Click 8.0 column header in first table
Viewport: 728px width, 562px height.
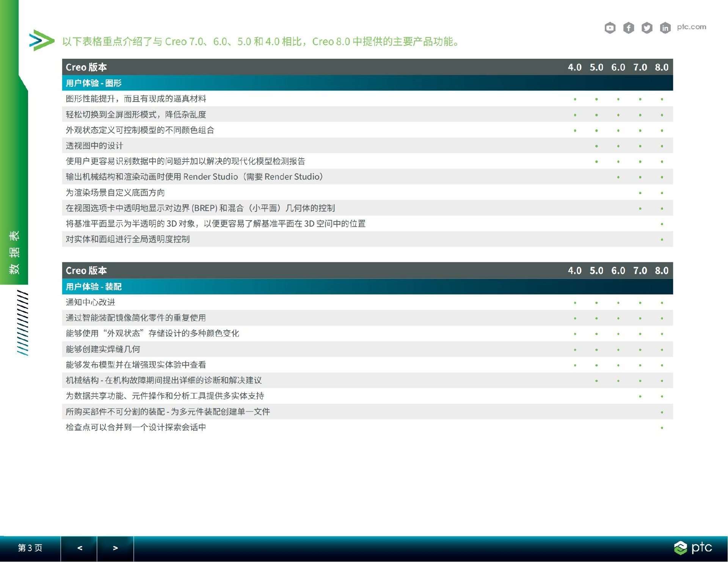pos(662,67)
